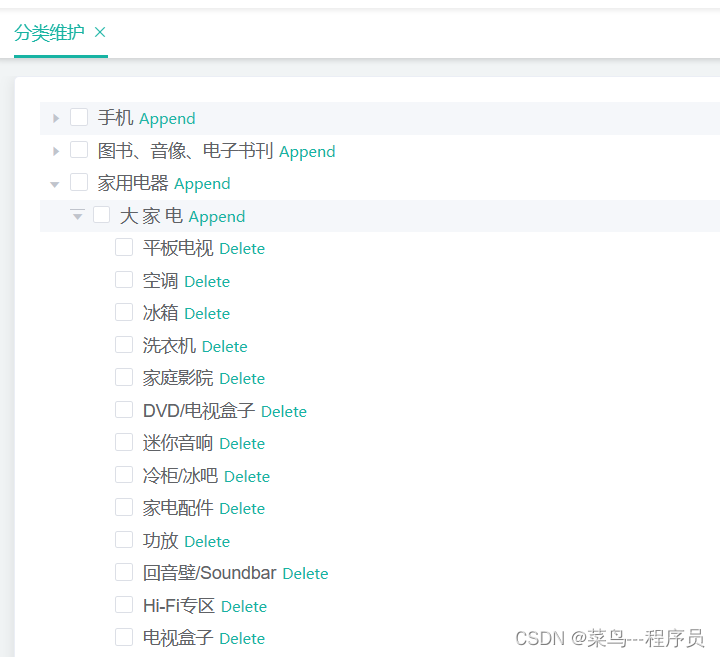Collapse the 家用电器 category node

pos(55,185)
